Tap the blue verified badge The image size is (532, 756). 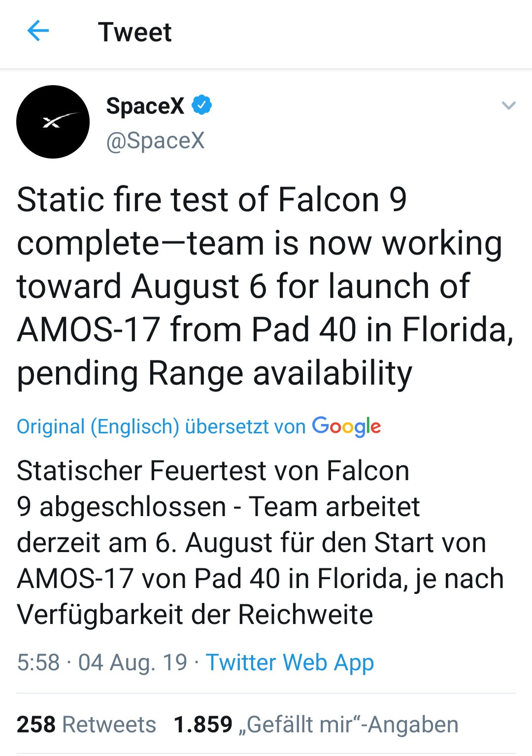[x=201, y=105]
